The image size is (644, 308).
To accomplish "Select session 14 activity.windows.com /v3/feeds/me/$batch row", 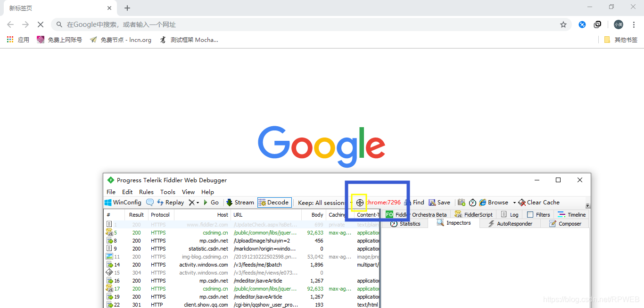I will pyautogui.click(x=242, y=265).
